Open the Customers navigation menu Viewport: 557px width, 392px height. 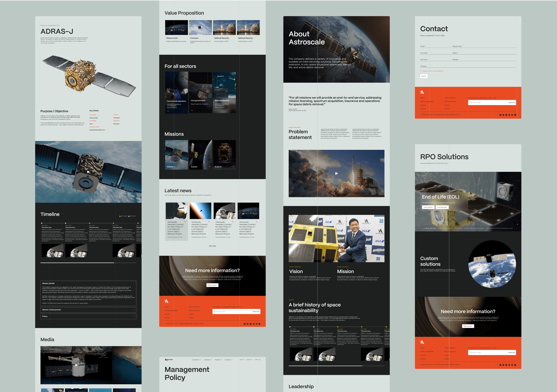pos(197,360)
